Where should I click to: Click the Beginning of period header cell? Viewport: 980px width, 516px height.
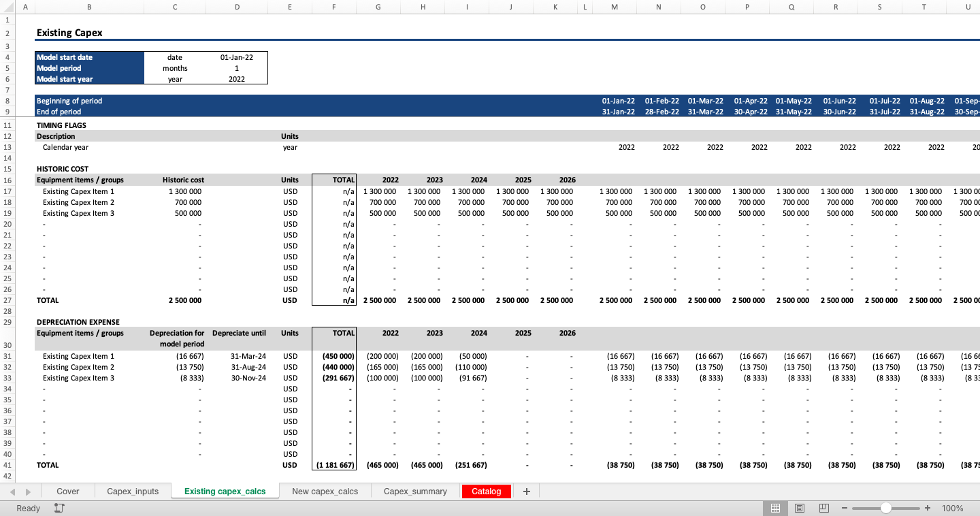click(89, 101)
